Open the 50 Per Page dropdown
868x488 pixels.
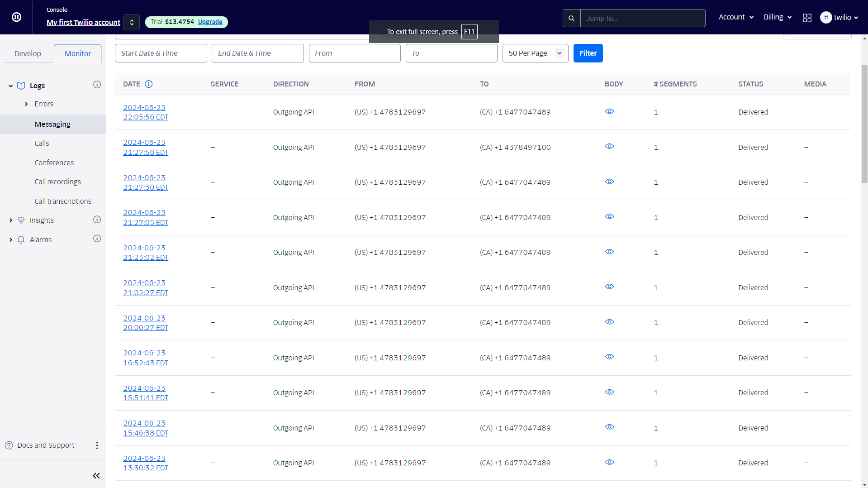coord(535,53)
